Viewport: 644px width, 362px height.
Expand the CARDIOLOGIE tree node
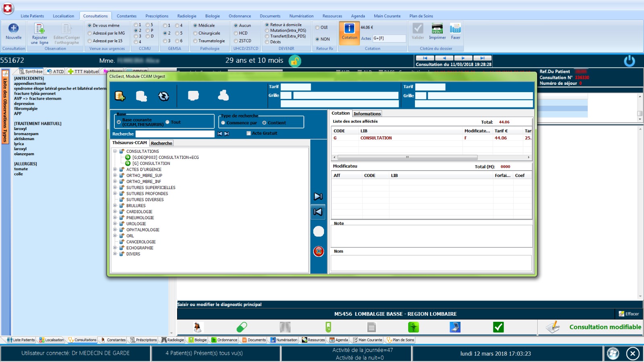click(115, 212)
